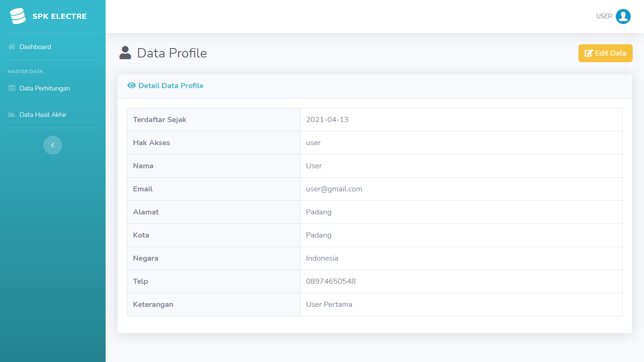Select the date 2021-04-13 value
644x362 pixels.
(327, 120)
